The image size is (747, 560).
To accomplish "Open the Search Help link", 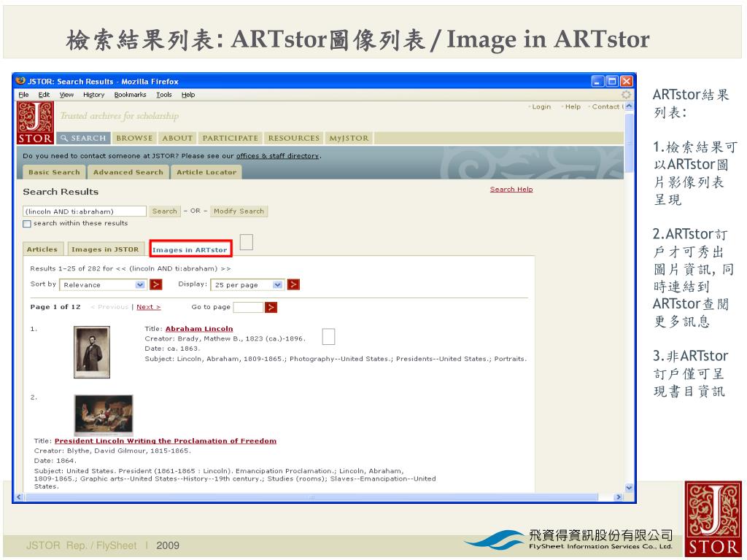I will [x=511, y=189].
